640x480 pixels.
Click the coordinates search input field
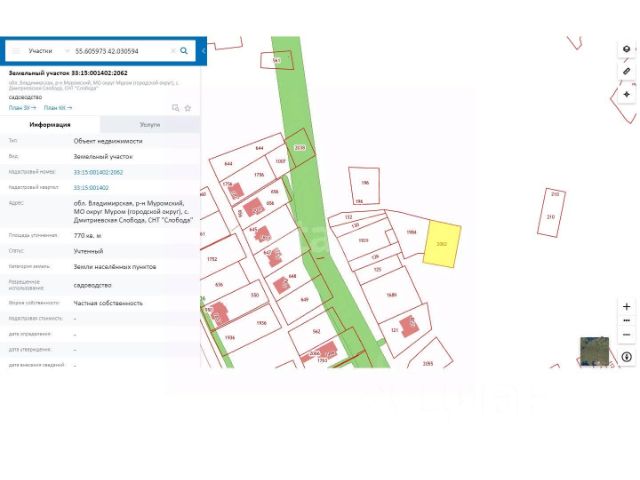coord(120,51)
